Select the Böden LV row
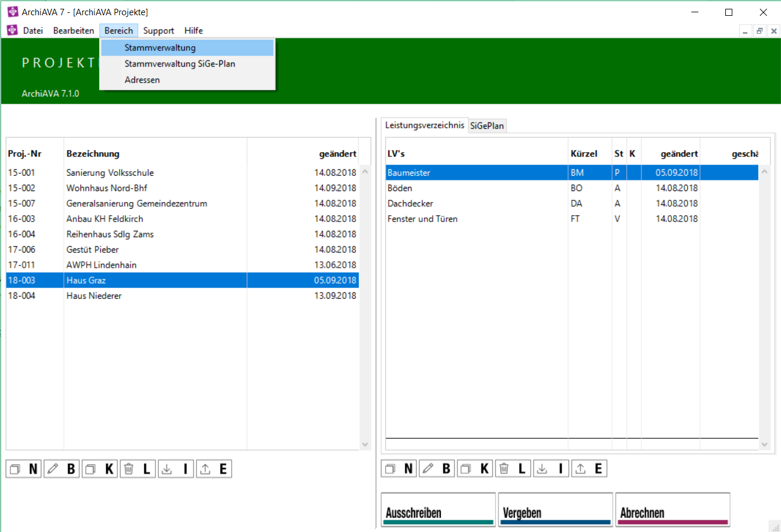The width and height of the screenshot is (781, 532). (x=572, y=188)
